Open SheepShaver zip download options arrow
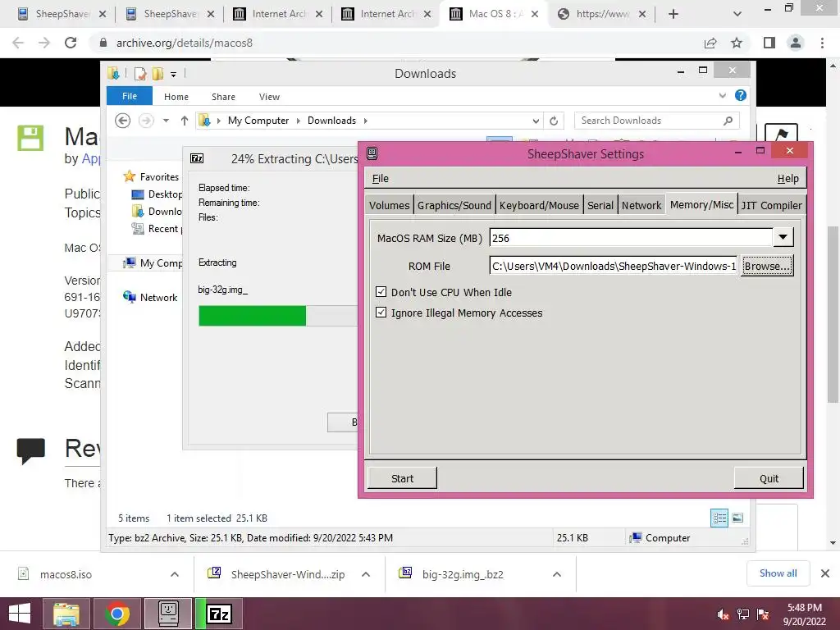Image resolution: width=840 pixels, height=630 pixels. tap(366, 574)
